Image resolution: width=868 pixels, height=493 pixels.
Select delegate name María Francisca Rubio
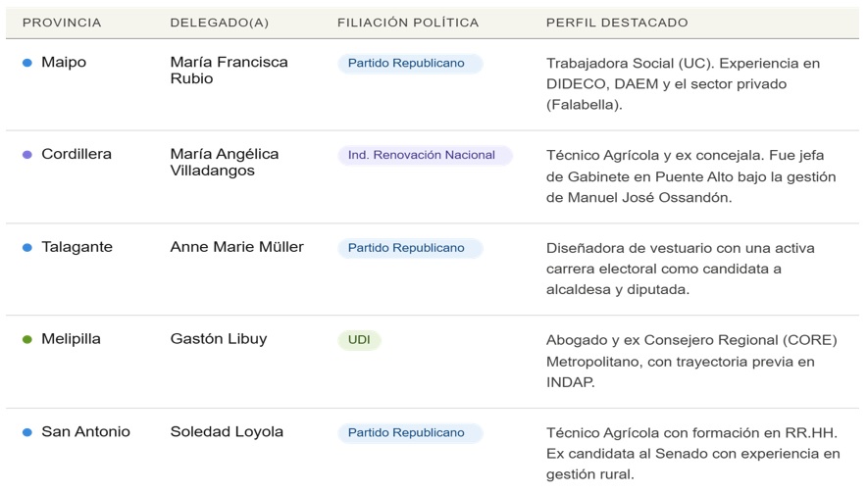[230, 71]
